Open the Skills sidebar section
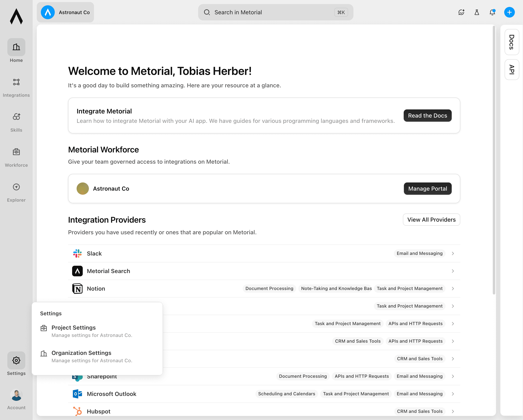The height and width of the screenshot is (420, 523). (x=16, y=123)
